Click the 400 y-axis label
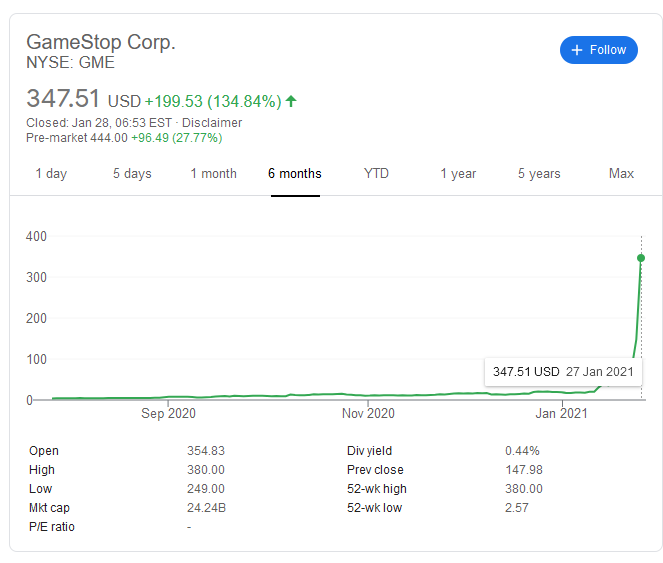This screenshot has height=563, width=663. pos(36,236)
